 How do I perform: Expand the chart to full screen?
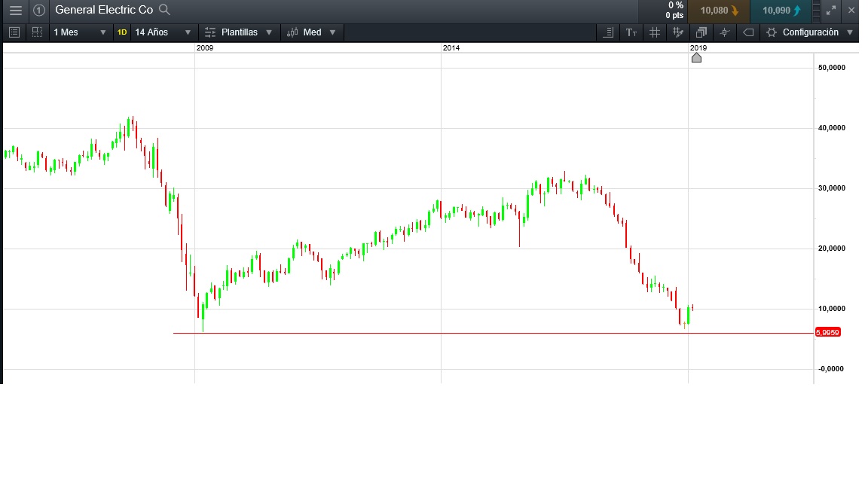[x=831, y=10]
